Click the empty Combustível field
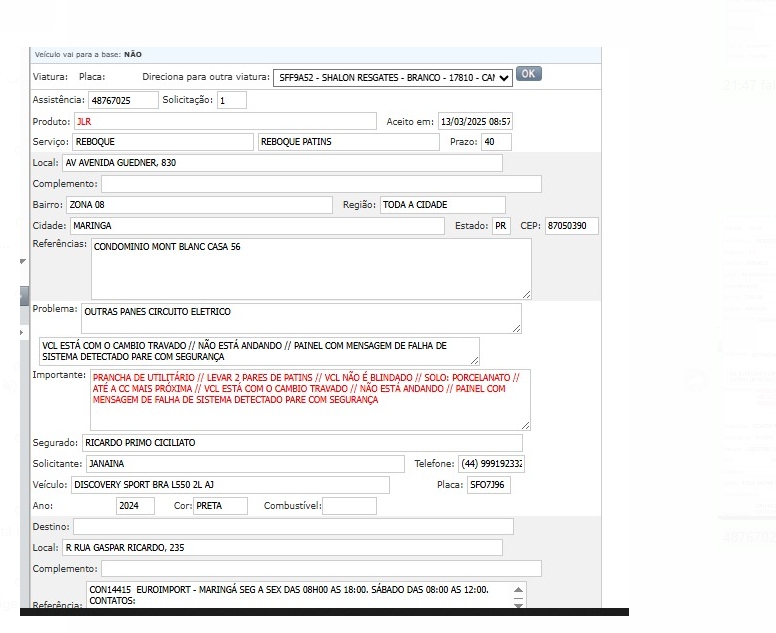Viewport: 776px width, 633px height. pos(349,506)
